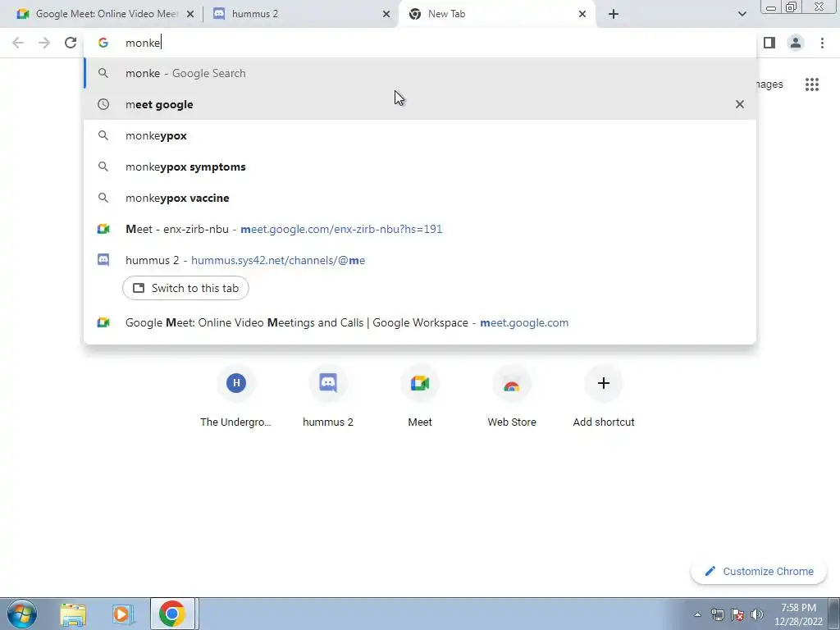Screen dimensions: 840x630
Task: Close the hummus 2 tab
Action: point(386,14)
